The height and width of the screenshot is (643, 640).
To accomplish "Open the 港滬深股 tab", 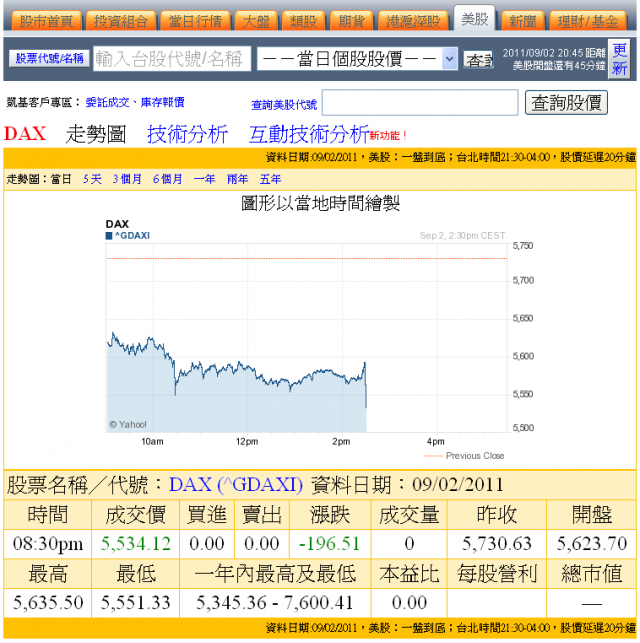I will [x=412, y=21].
